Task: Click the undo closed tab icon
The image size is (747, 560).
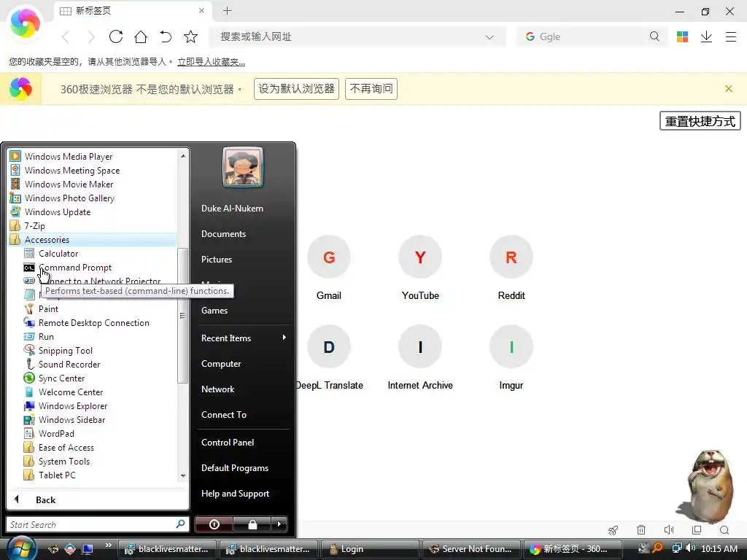Action: pos(166,36)
